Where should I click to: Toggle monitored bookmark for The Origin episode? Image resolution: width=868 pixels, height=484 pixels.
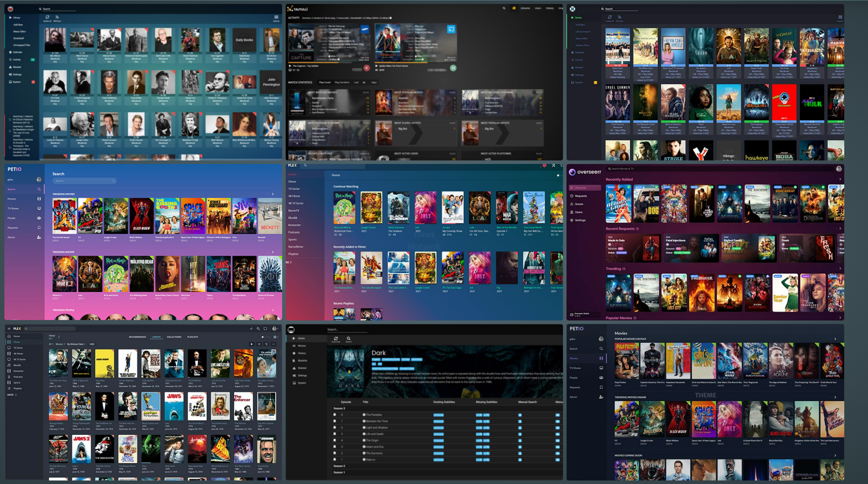click(334, 440)
